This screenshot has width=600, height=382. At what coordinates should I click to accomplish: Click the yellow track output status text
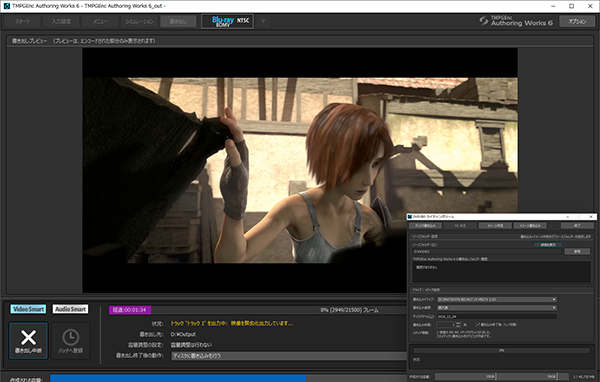(x=232, y=323)
